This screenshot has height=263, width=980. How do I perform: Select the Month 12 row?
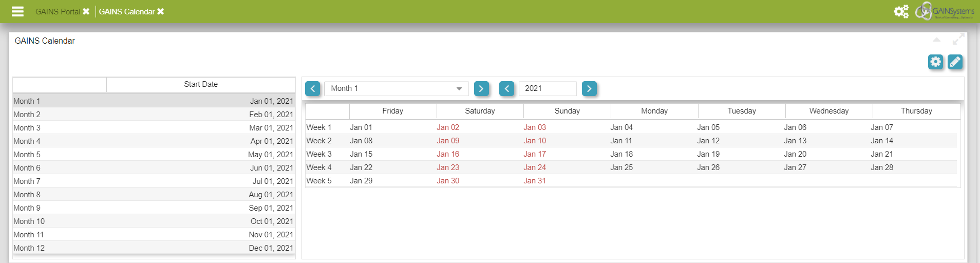[x=154, y=248]
